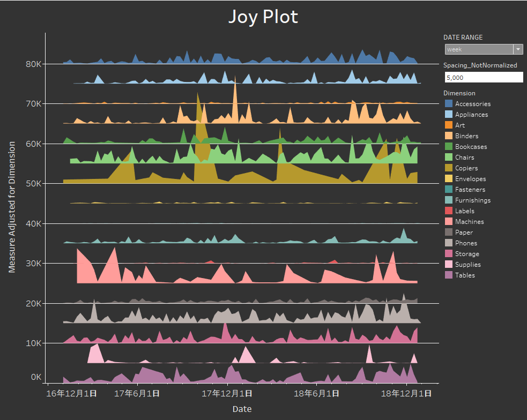This screenshot has width=527, height=420.
Task: Highlight the Envelopes legend entry
Action: pos(449,178)
